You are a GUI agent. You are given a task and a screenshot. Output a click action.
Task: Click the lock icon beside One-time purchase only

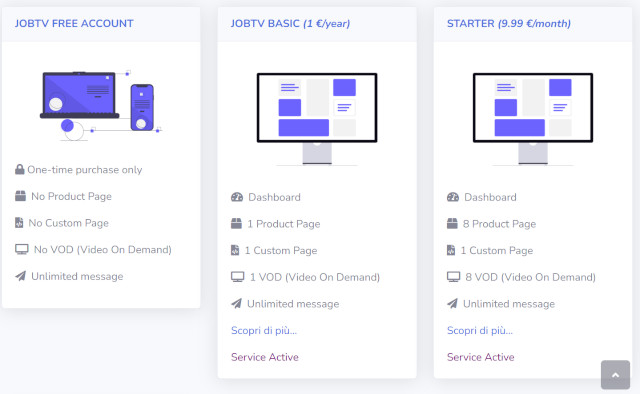coord(20,169)
